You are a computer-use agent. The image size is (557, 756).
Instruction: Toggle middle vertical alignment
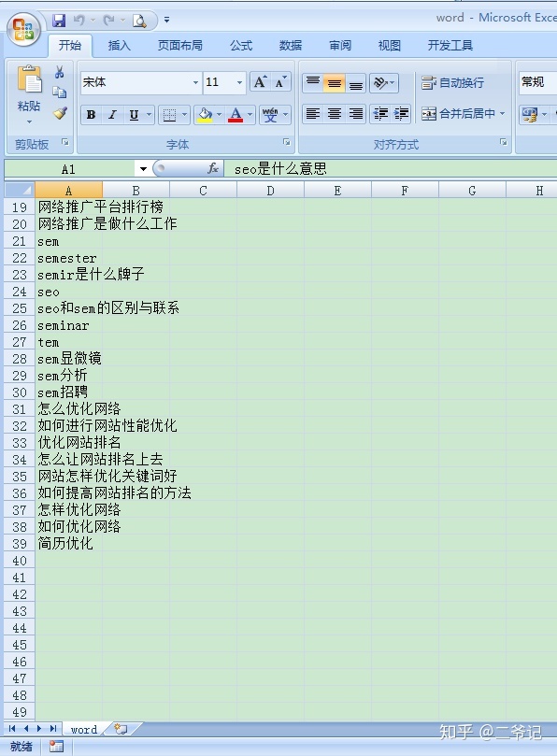[335, 82]
